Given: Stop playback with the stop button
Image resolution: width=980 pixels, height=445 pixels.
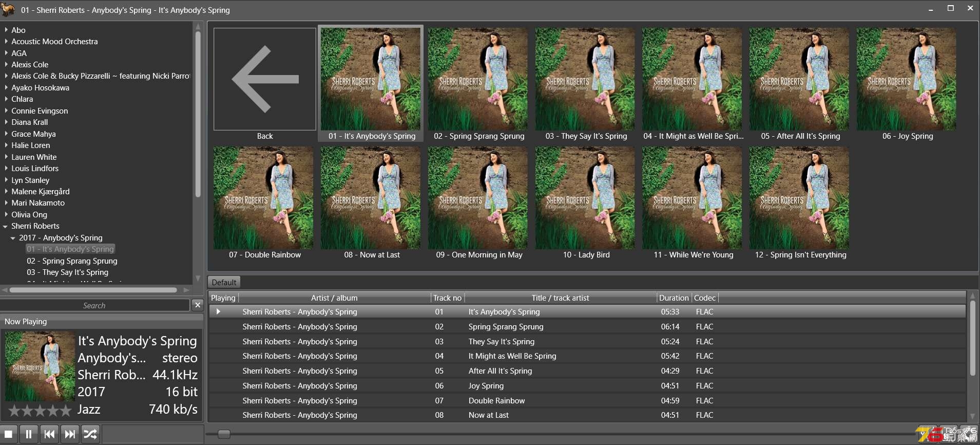Looking at the screenshot, I should click(x=9, y=434).
